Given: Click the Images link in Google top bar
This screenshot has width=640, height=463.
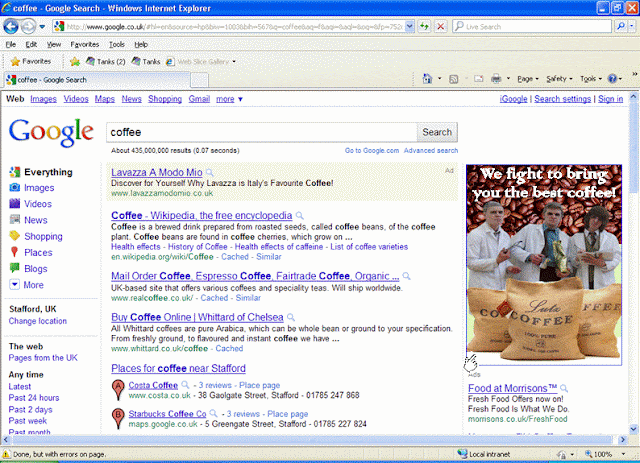Looking at the screenshot, I should click(x=43, y=99).
